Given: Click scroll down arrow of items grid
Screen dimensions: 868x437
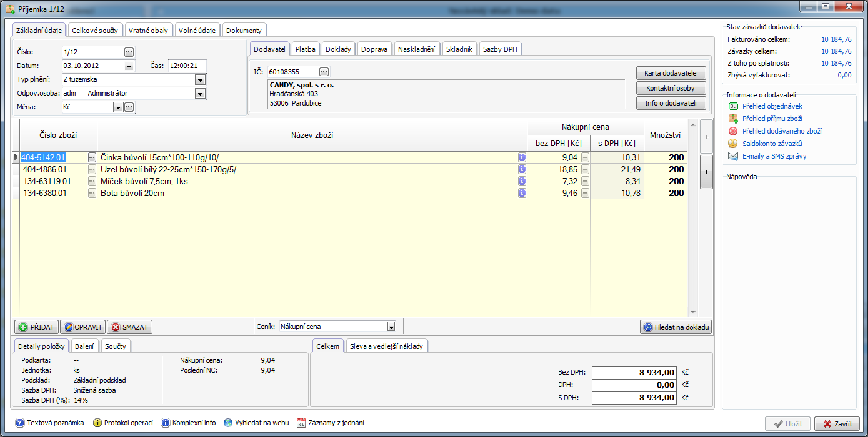Looking at the screenshot, I should tap(692, 312).
